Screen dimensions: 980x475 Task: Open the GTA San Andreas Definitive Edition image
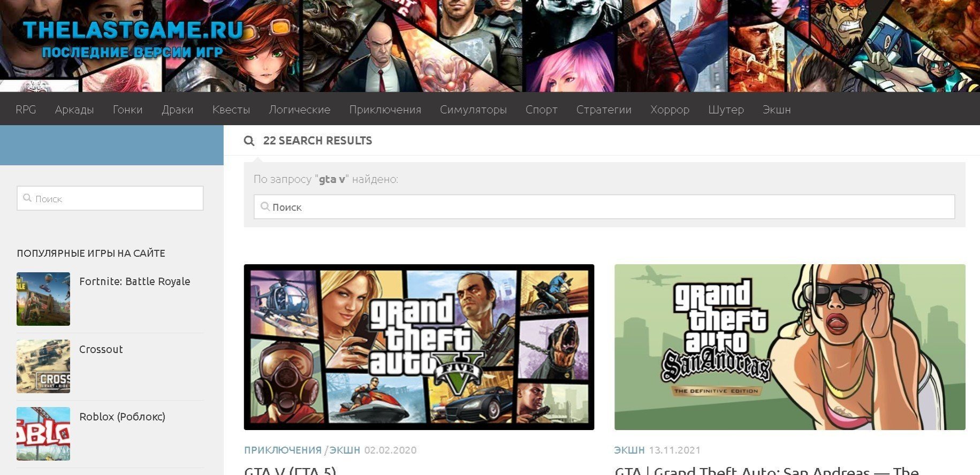(790, 347)
